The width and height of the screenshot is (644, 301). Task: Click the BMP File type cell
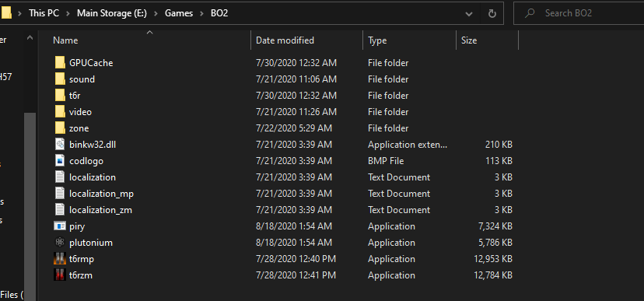click(x=386, y=161)
